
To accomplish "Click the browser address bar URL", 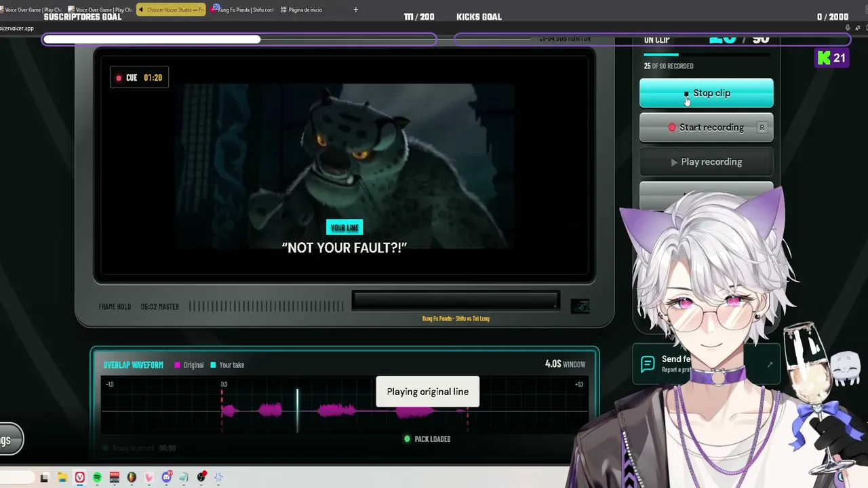I will tap(17, 28).
